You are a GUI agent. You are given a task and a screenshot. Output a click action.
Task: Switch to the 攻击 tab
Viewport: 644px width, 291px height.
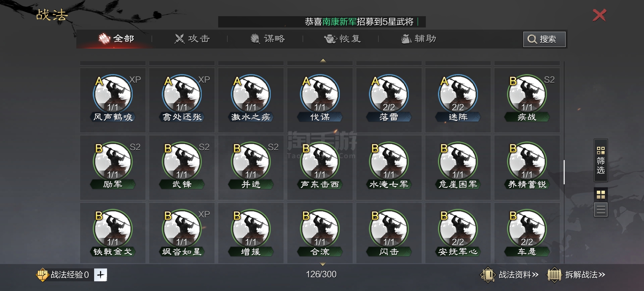192,39
